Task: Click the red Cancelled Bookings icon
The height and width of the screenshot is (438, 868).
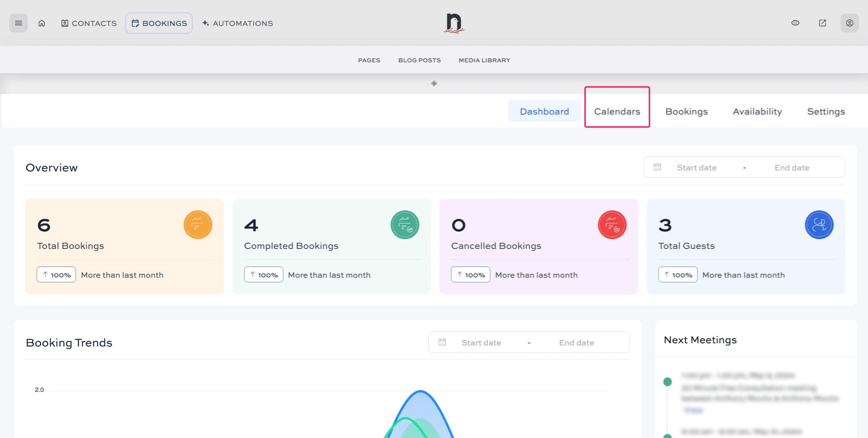Action: click(612, 225)
